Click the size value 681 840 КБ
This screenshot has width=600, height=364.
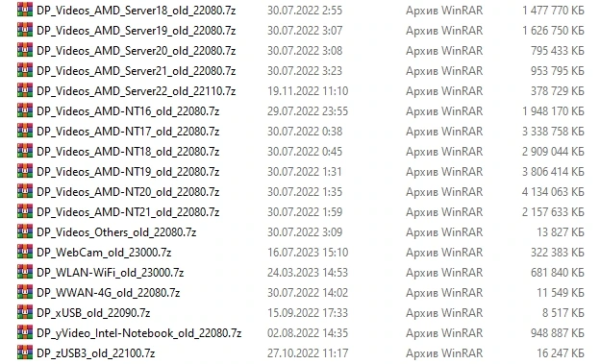(x=558, y=273)
